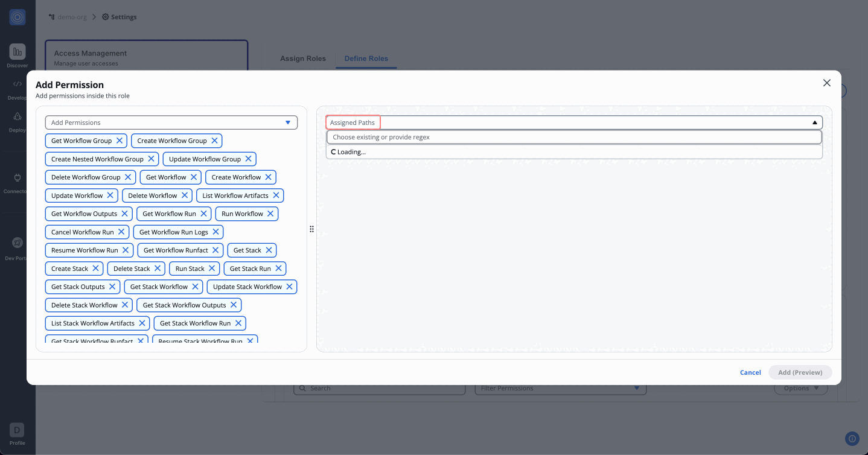Remove the Get Stack permission chip
The width and height of the screenshot is (868, 455).
tap(269, 250)
